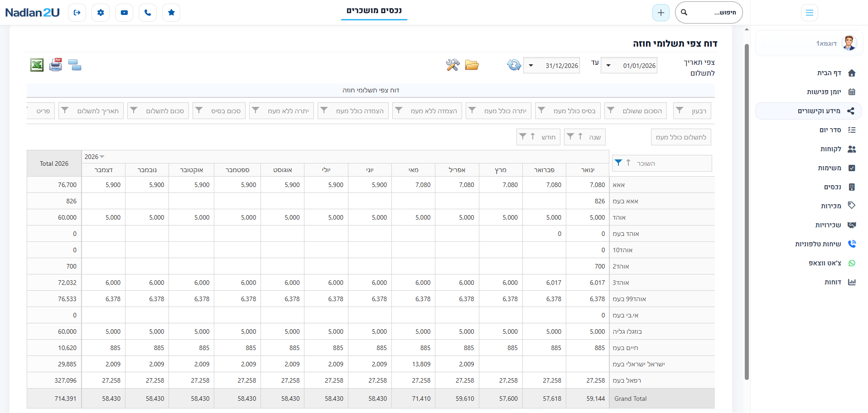Open נכסים in sidebar

(809, 187)
